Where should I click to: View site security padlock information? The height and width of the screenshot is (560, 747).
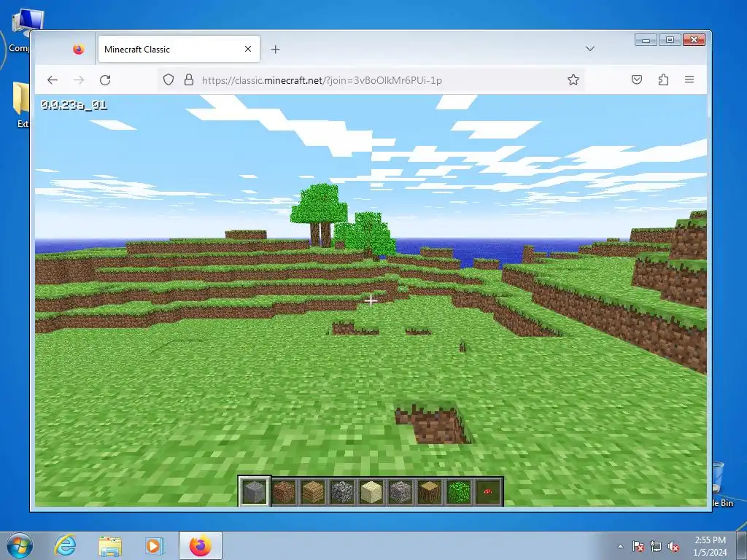(x=189, y=79)
